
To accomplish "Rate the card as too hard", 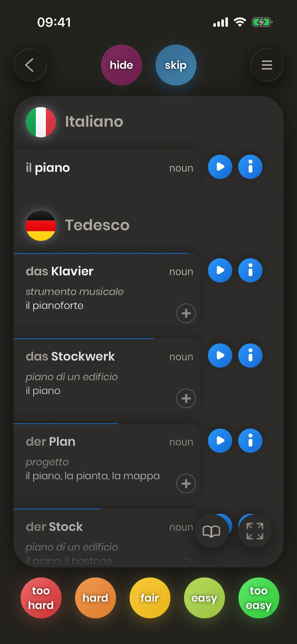I will tap(41, 598).
